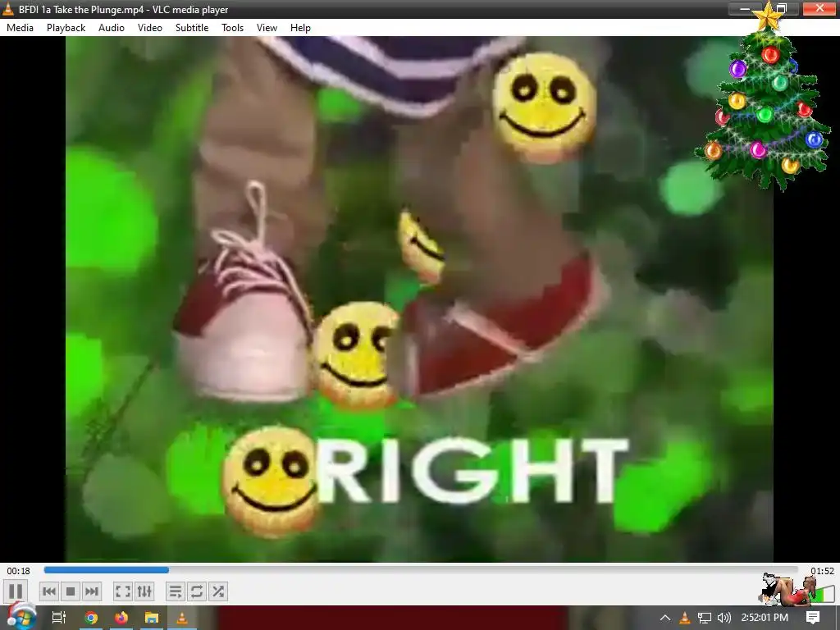This screenshot has height=630, width=840.
Task: Launch Google Chrome from the taskbar
Action: click(x=91, y=618)
